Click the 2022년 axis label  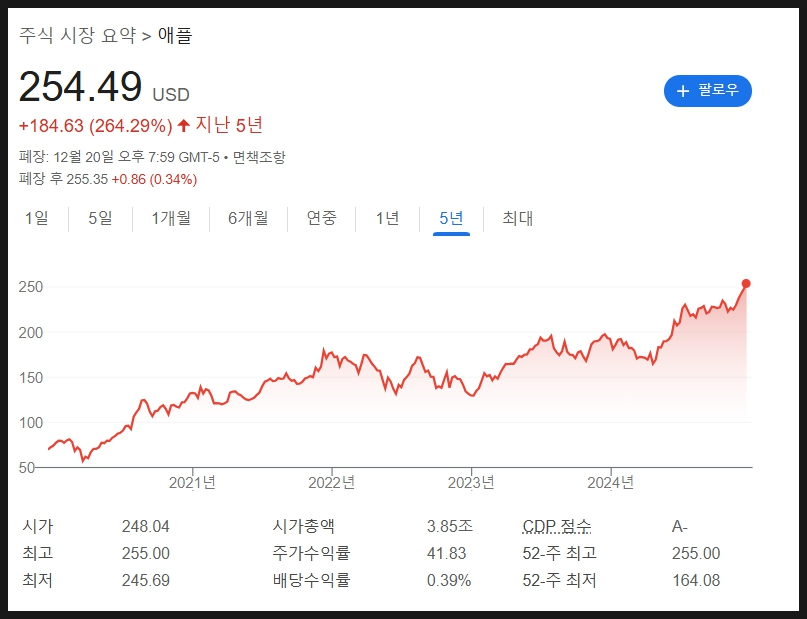pyautogui.click(x=332, y=483)
